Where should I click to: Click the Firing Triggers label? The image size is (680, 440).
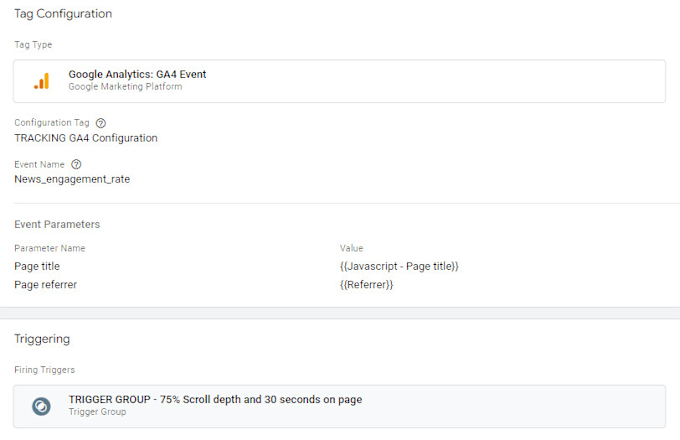tap(45, 370)
